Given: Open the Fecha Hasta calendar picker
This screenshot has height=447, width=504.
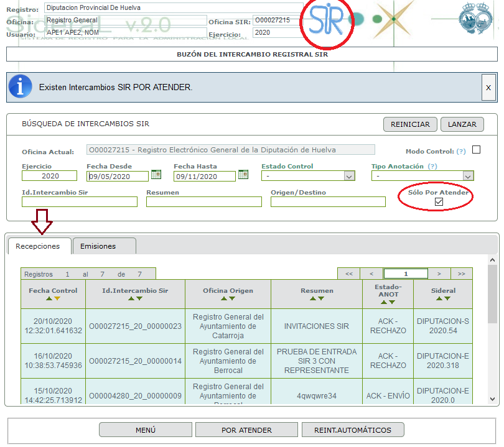Looking at the screenshot, I should click(243, 174).
